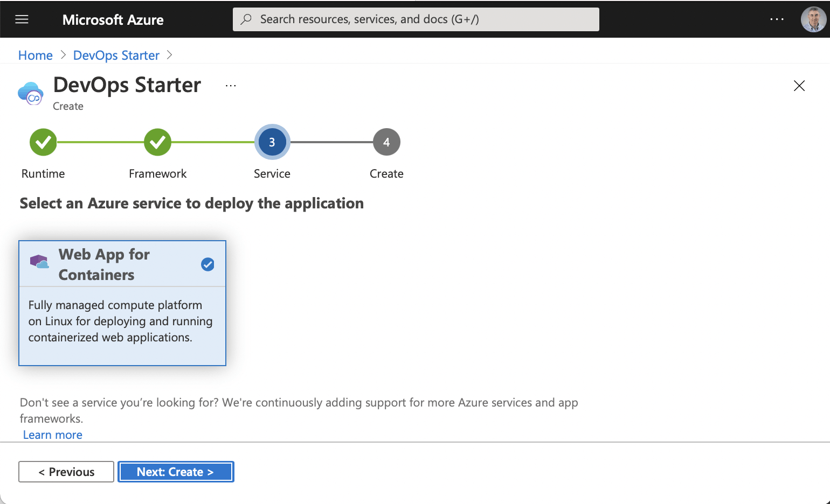Jump to step 4 Create

click(x=386, y=142)
